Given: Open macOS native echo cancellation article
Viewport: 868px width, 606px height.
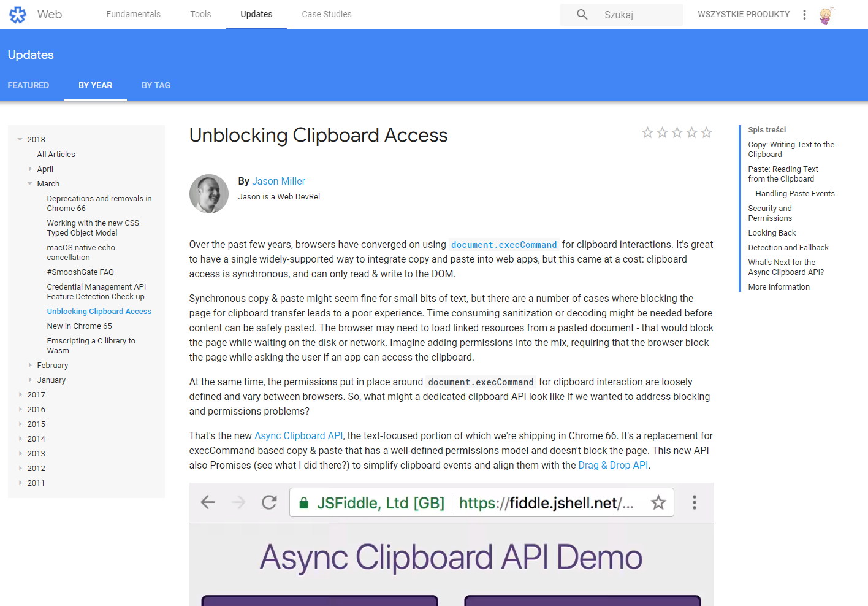Looking at the screenshot, I should (81, 252).
